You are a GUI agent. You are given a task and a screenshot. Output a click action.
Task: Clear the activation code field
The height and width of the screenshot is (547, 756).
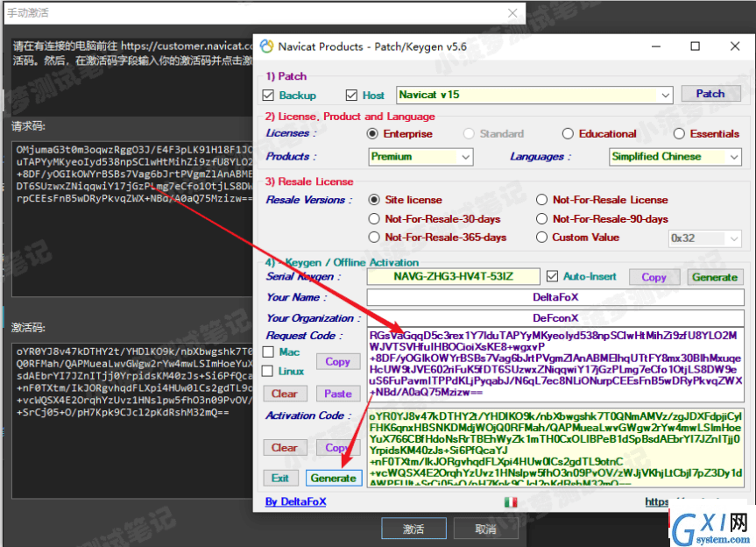pos(285,448)
